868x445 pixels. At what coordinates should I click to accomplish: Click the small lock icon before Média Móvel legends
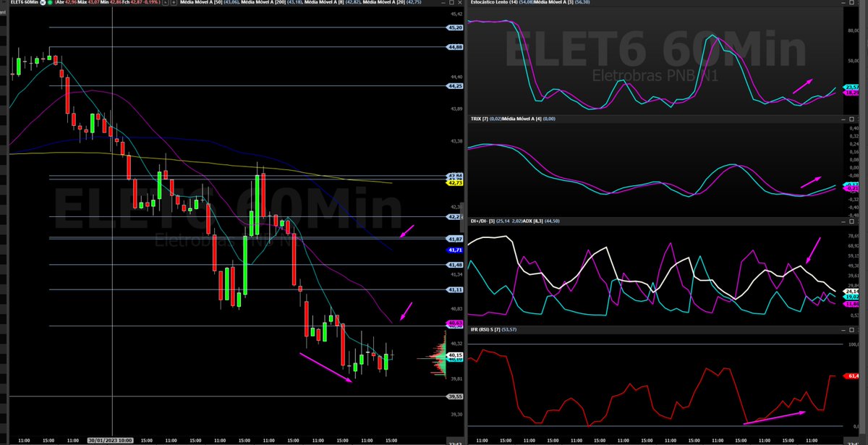click(x=164, y=2)
